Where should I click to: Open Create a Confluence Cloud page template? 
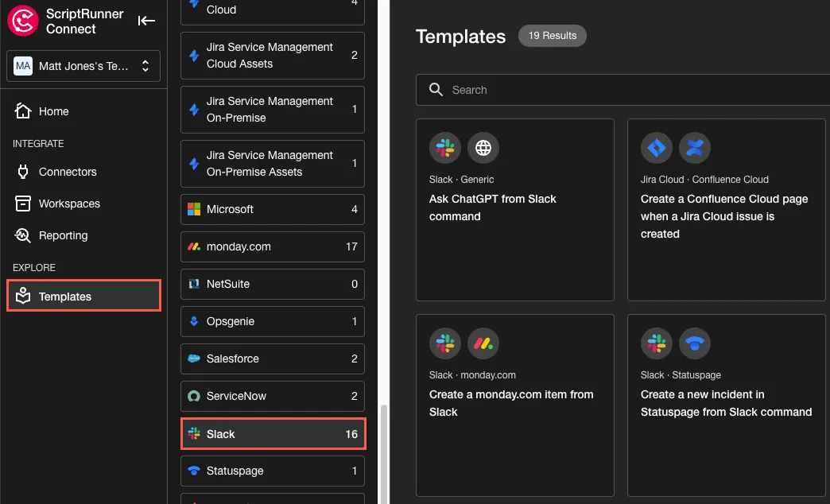pos(727,210)
